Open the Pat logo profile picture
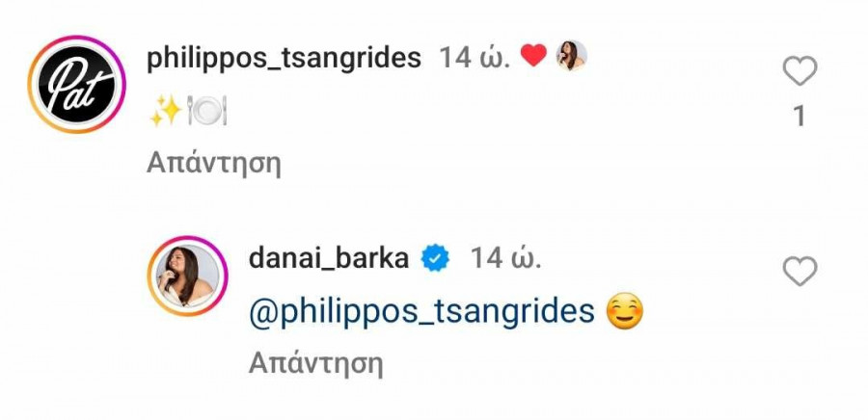This screenshot has height=420, width=868. click(x=77, y=85)
